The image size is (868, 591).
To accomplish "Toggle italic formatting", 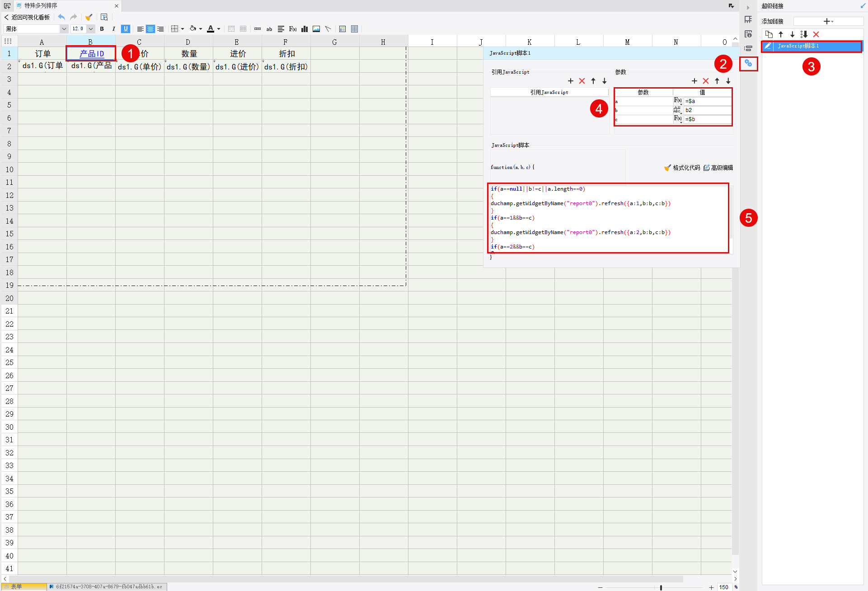I will point(113,29).
